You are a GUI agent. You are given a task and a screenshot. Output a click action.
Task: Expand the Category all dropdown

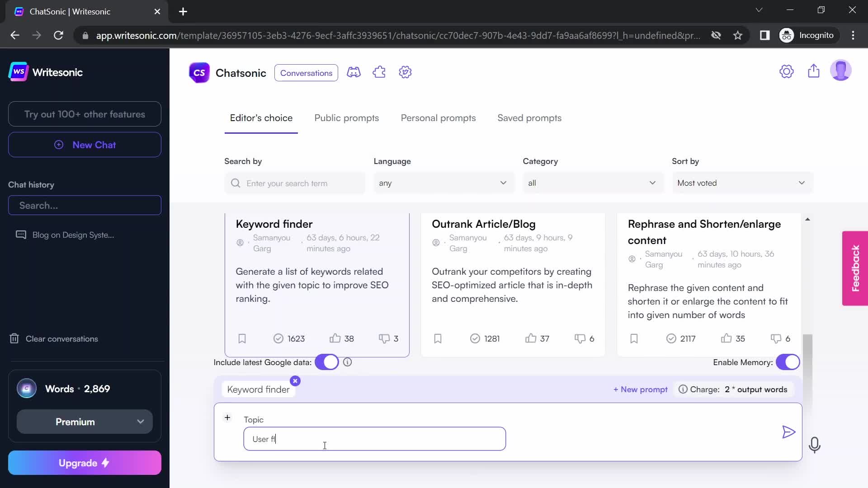(590, 183)
